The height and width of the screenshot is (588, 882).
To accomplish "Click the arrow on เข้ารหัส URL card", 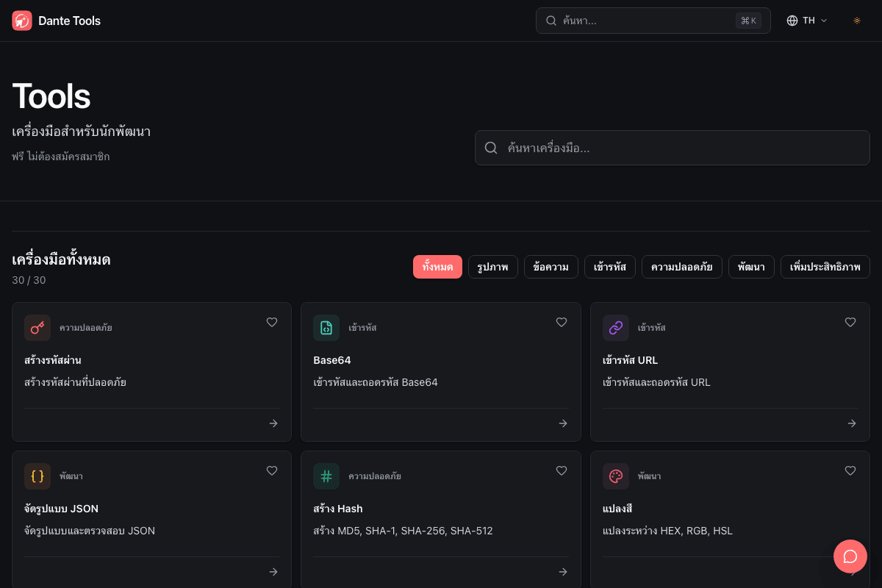I will (x=852, y=423).
